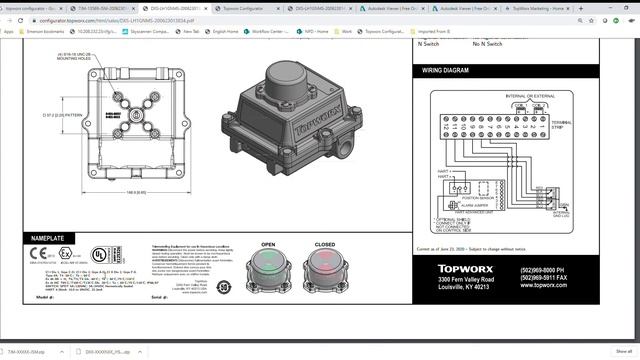Open the DXS-XXXXXXX zip download
The height and width of the screenshot is (360, 640).
(x=104, y=352)
